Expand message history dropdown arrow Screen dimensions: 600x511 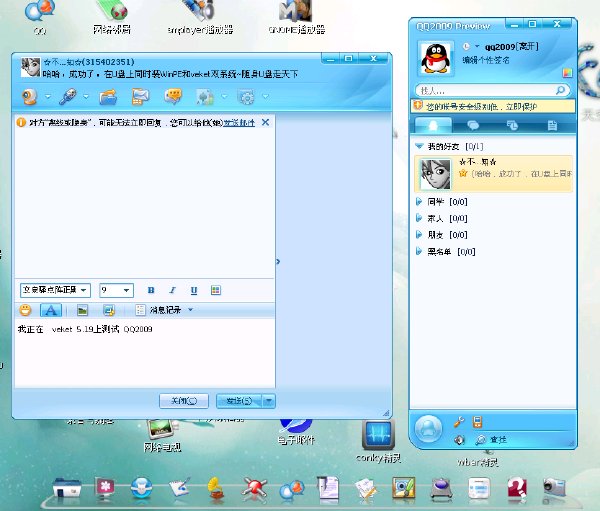click(x=190, y=309)
